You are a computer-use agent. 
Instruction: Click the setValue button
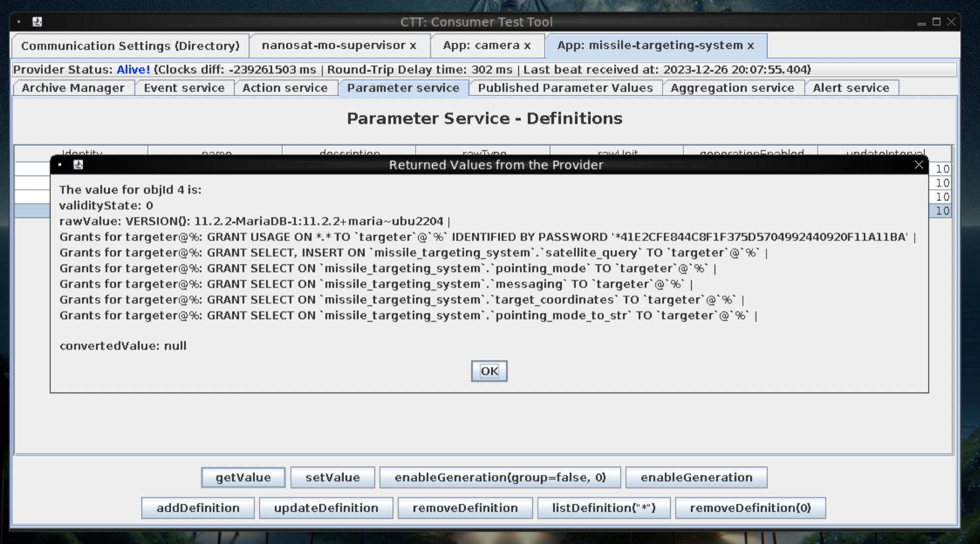tap(332, 477)
